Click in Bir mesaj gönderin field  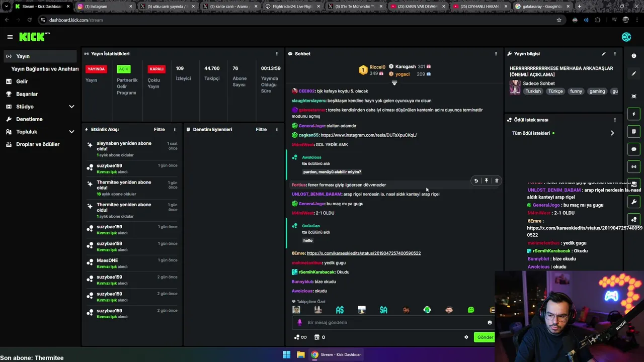coord(392,322)
